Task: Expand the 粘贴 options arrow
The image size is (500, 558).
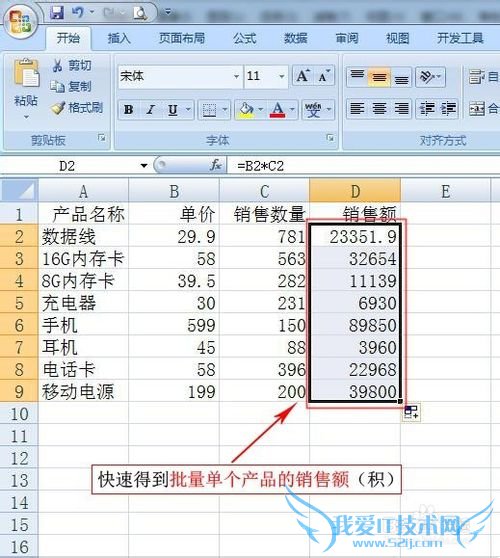Action: click(26, 117)
